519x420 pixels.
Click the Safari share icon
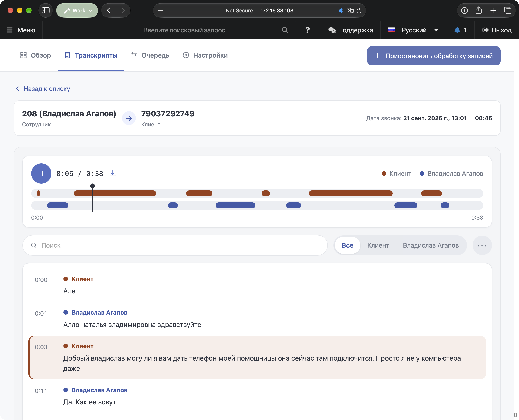[479, 10]
